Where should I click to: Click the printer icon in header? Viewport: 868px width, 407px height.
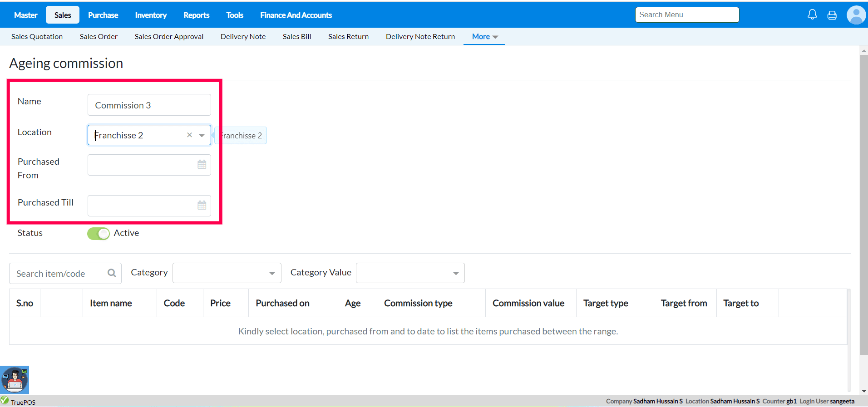click(x=832, y=15)
